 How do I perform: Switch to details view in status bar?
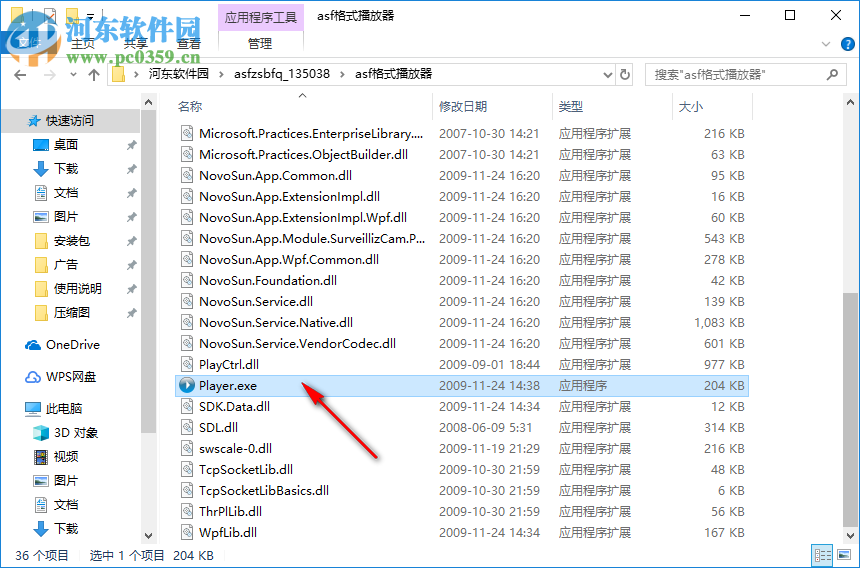tap(822, 555)
